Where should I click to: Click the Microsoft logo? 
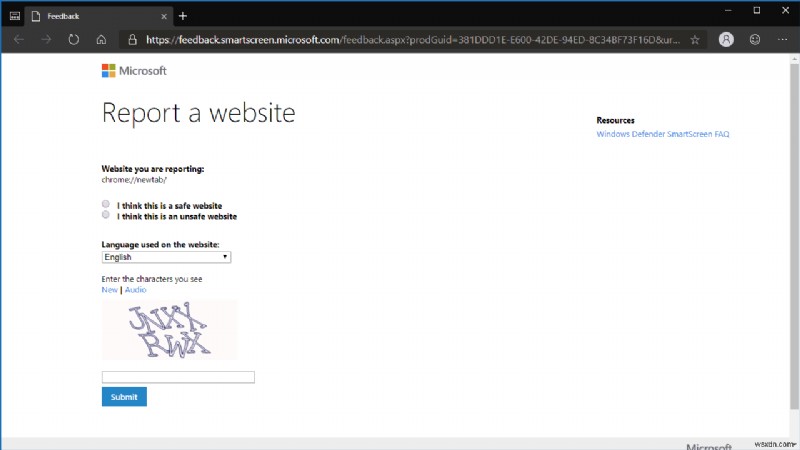[134, 70]
